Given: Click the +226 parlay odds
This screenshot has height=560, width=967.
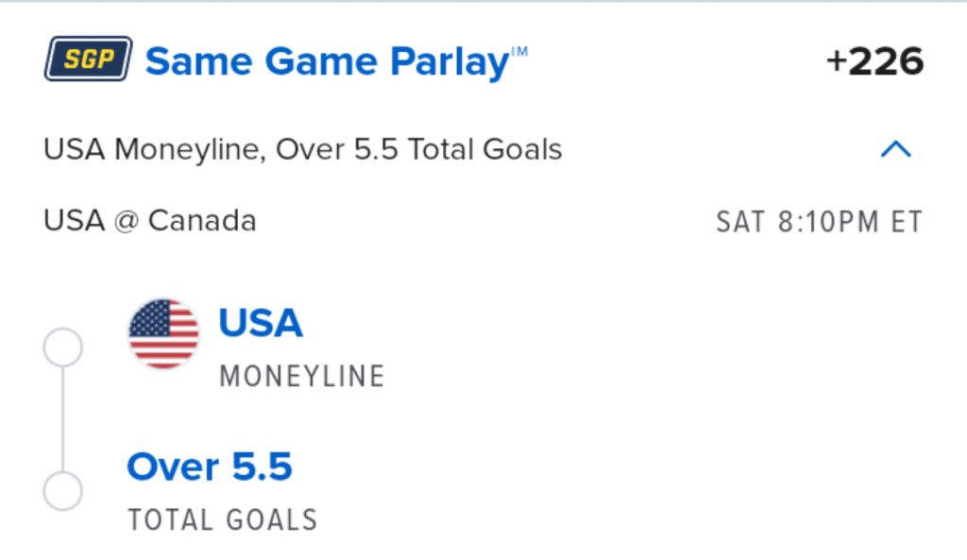Looking at the screenshot, I should (874, 62).
